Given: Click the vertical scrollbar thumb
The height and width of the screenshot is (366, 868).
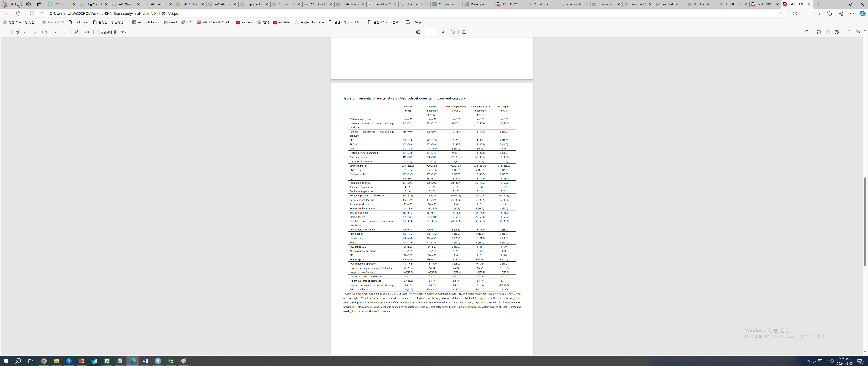Looking at the screenshot, I should coord(865,222).
